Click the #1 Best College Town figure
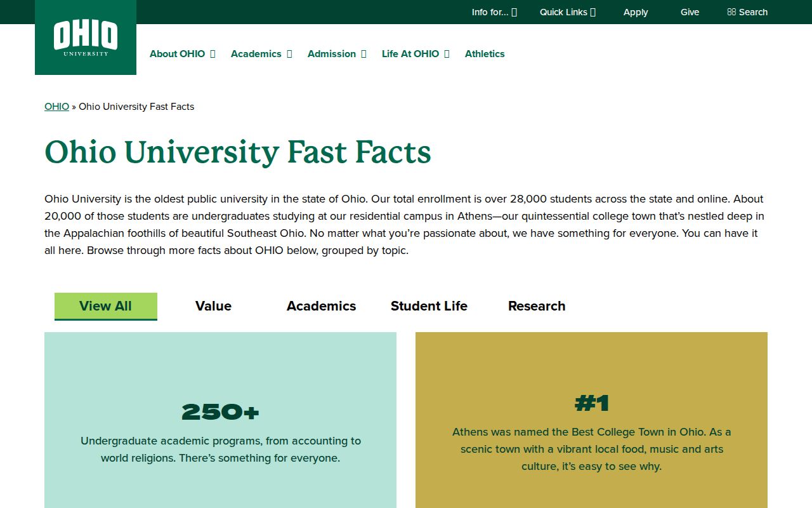The width and height of the screenshot is (812, 508). click(x=592, y=403)
